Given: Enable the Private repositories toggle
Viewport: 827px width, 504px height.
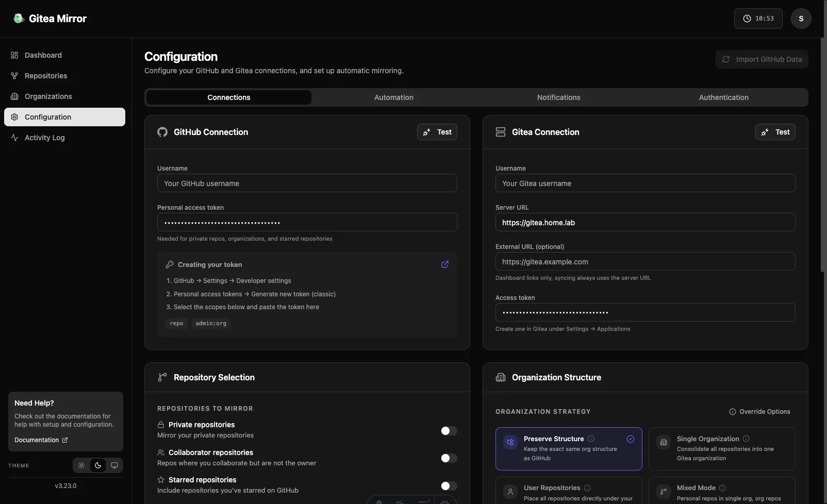Looking at the screenshot, I should click(449, 431).
